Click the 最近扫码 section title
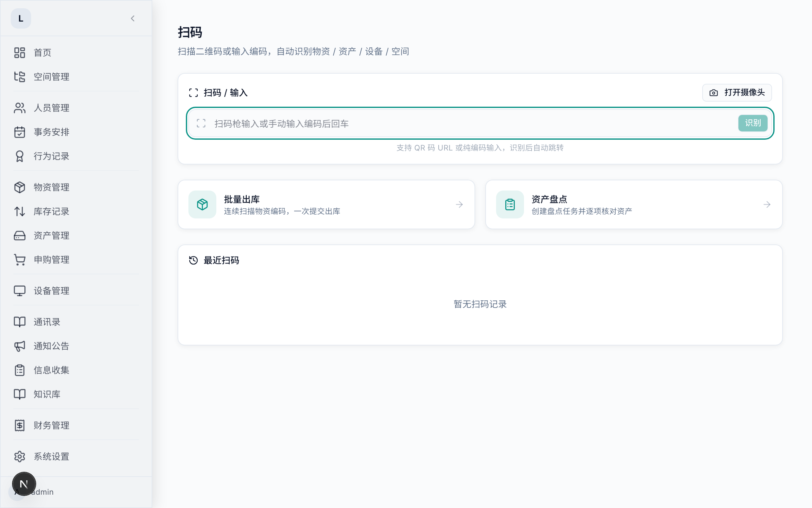812x508 pixels. point(221,260)
